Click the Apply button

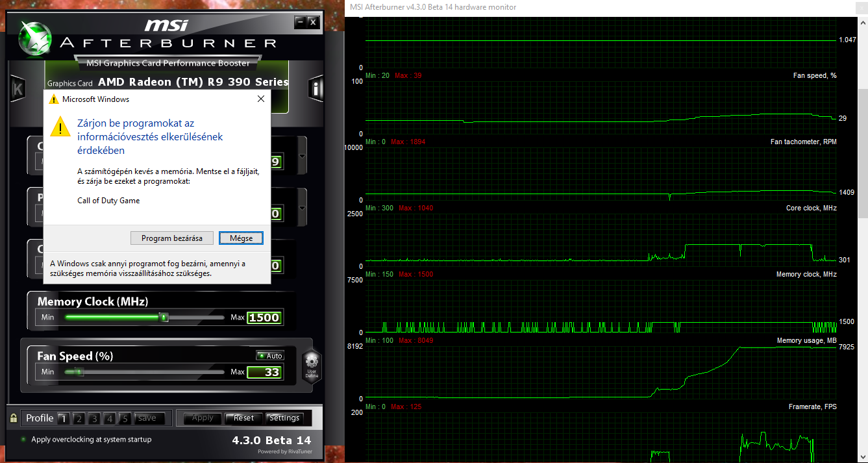tap(203, 418)
